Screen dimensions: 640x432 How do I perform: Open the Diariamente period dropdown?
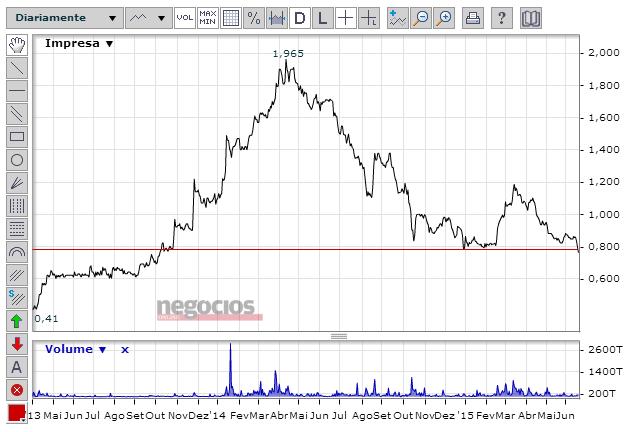point(65,18)
